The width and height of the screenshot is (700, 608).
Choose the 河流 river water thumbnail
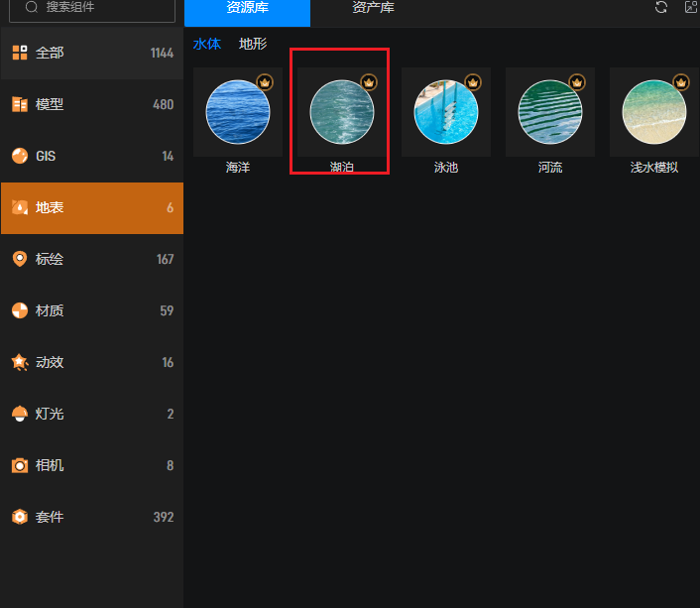(550, 112)
